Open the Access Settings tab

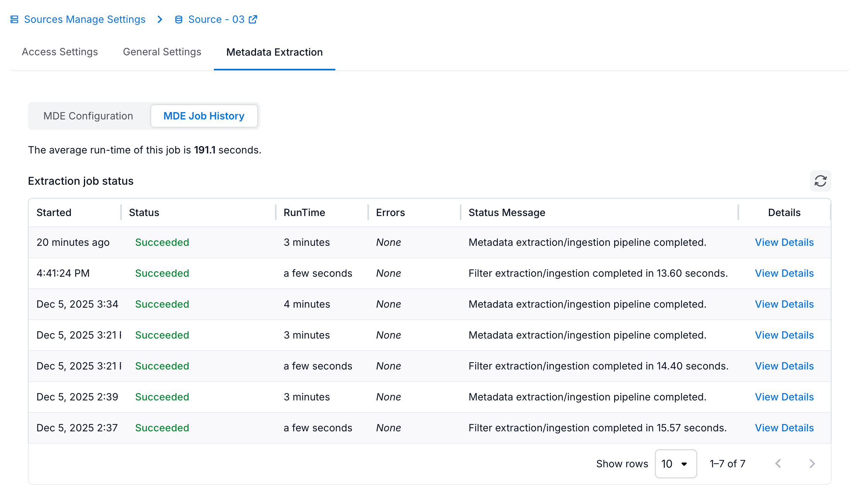pos(60,52)
